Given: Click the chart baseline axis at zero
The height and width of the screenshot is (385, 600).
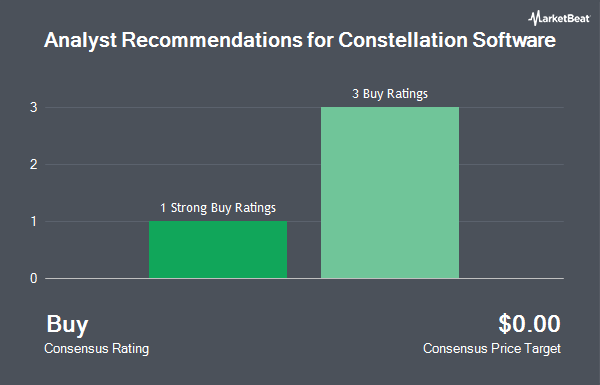Looking at the screenshot, I should pyautogui.click(x=304, y=279).
